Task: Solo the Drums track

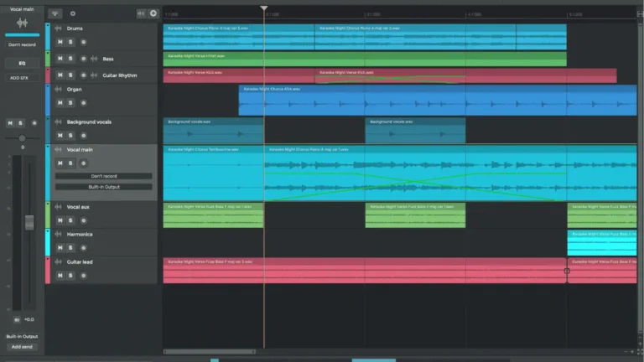Action: point(70,42)
